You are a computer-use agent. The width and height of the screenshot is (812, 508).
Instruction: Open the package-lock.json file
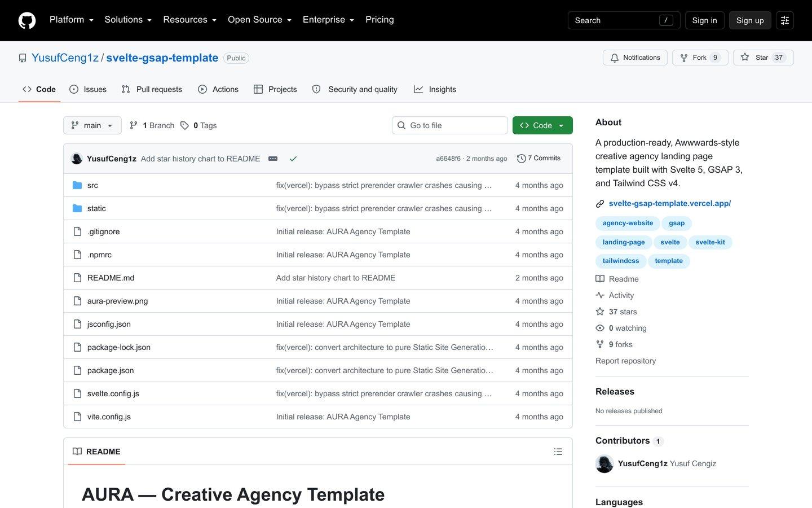coord(119,347)
